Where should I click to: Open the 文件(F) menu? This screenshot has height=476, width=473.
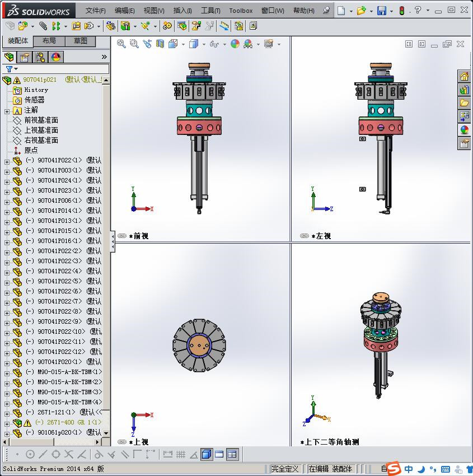[x=95, y=11]
